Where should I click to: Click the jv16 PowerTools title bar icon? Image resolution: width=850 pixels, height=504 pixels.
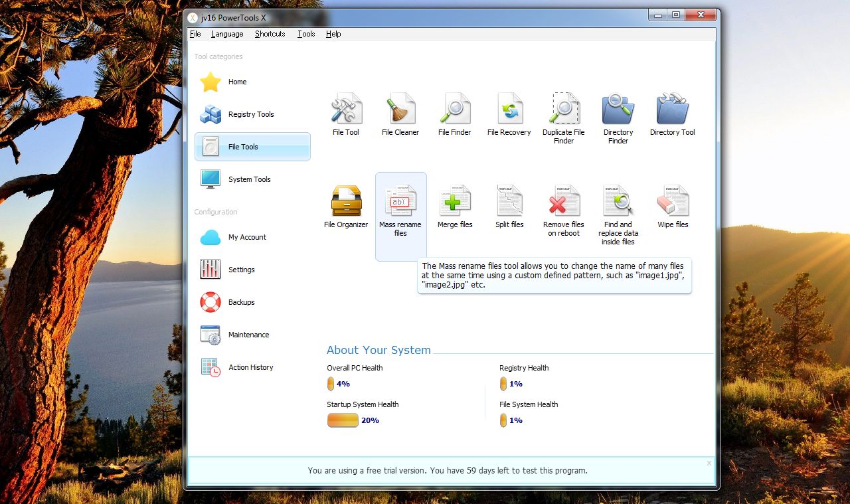pos(193,18)
